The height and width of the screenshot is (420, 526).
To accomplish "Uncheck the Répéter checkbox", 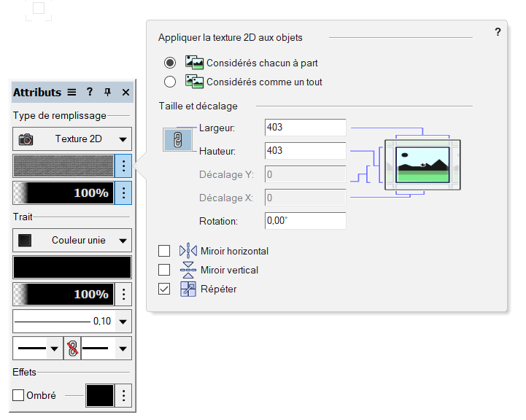I will pyautogui.click(x=164, y=289).
